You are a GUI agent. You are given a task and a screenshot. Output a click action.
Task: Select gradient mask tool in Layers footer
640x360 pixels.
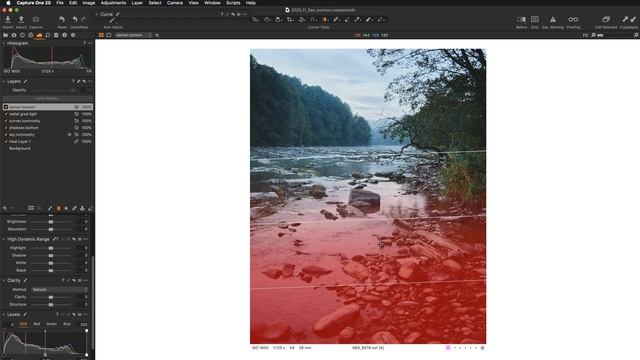coord(58,208)
